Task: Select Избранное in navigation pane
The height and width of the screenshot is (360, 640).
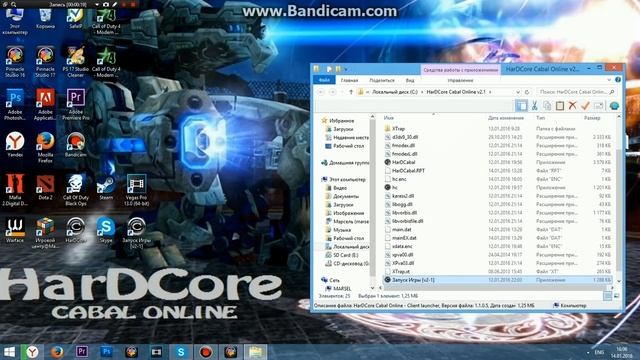Action: pyautogui.click(x=338, y=121)
